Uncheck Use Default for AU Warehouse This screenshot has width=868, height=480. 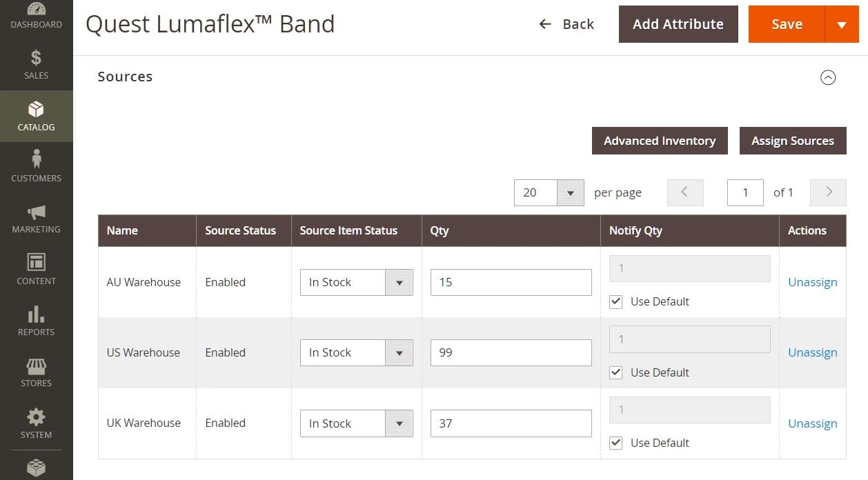point(616,301)
